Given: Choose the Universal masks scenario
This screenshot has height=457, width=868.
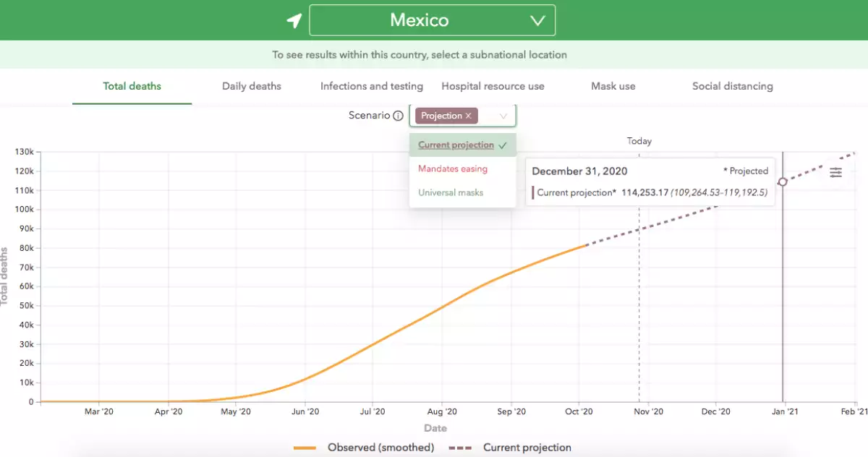Looking at the screenshot, I should (x=451, y=192).
